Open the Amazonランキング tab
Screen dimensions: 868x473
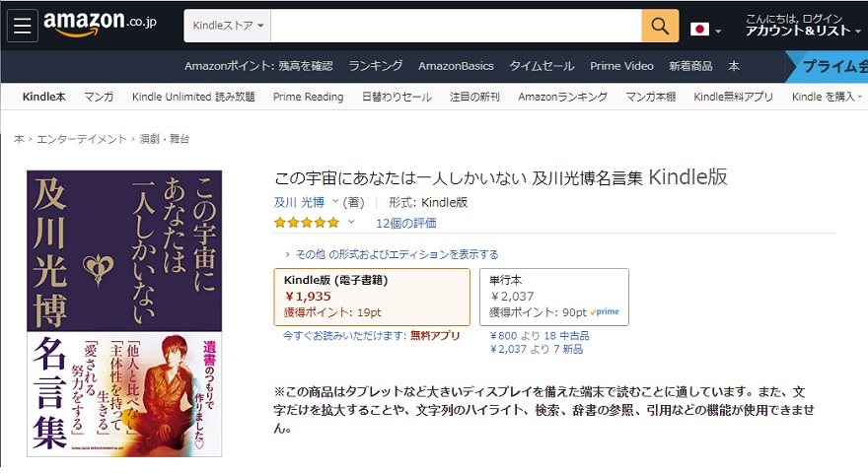(x=562, y=97)
